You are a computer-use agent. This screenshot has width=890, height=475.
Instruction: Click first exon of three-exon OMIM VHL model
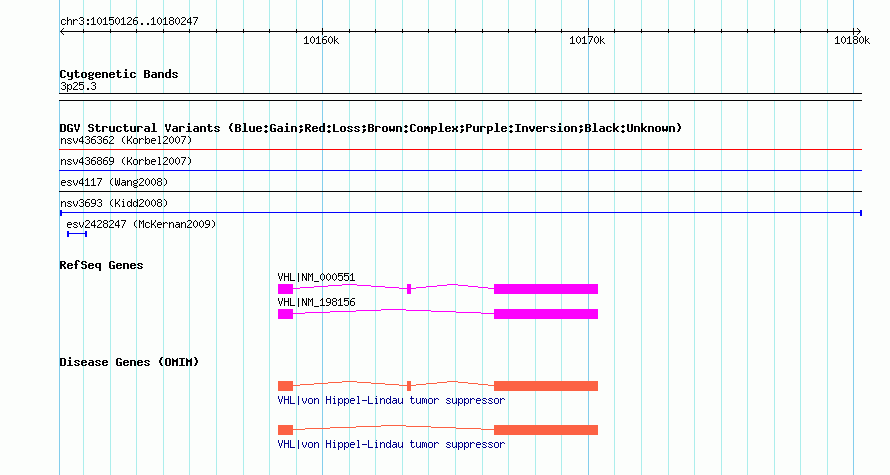(x=286, y=386)
